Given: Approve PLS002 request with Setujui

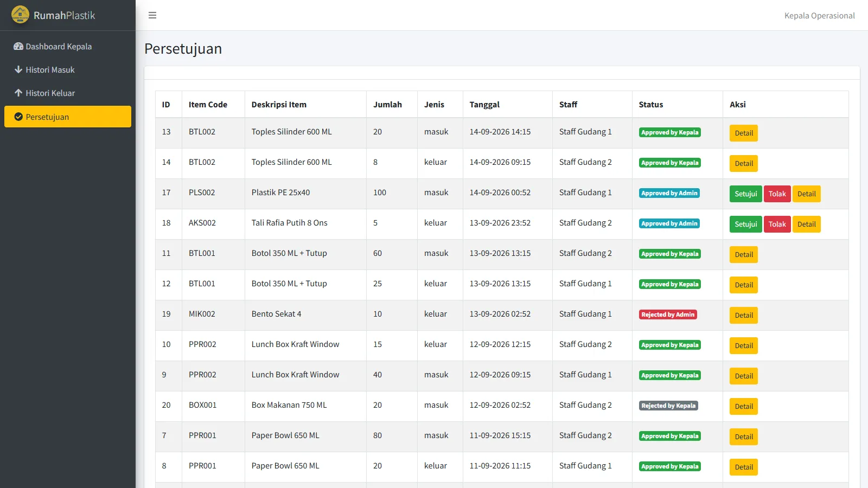Looking at the screenshot, I should [746, 194].
